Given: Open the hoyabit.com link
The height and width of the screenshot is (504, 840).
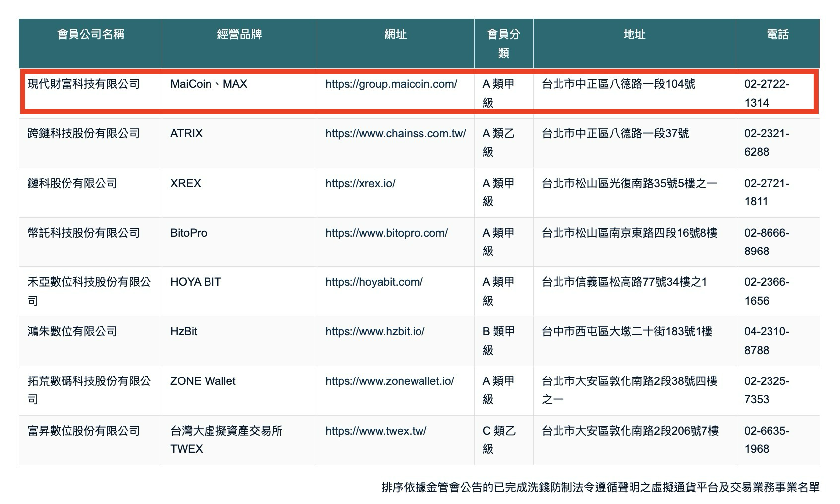Looking at the screenshot, I should pyautogui.click(x=374, y=282).
